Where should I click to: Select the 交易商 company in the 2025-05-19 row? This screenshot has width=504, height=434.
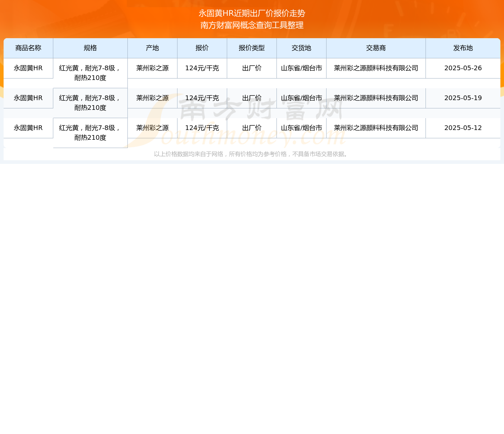click(376, 98)
